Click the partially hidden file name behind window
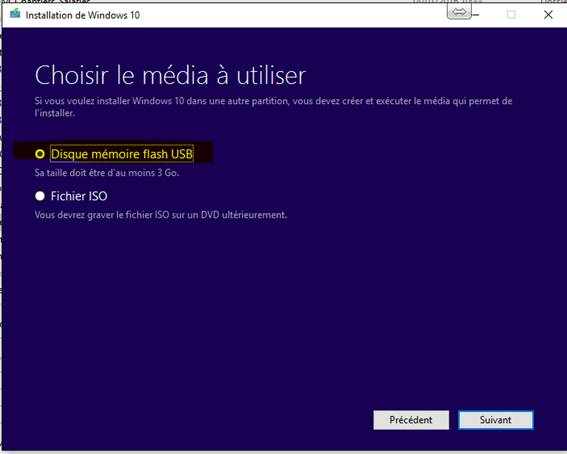 pos(54,2)
